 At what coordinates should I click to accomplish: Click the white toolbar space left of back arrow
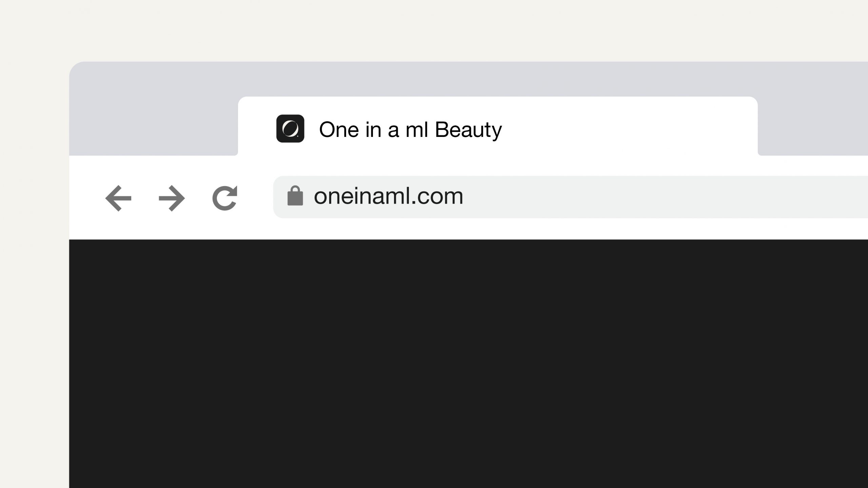[86, 198]
